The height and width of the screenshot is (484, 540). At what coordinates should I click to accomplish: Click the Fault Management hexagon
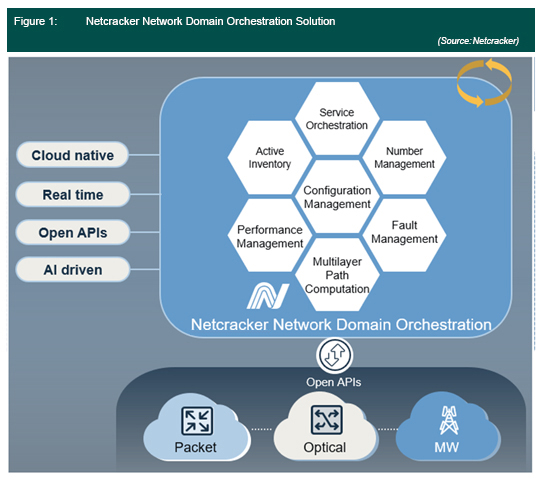click(404, 236)
